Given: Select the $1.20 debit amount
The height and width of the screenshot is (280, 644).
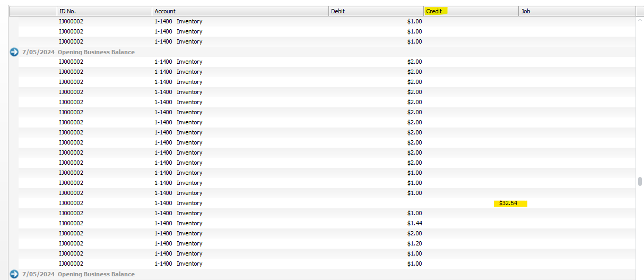Looking at the screenshot, I should click(414, 244).
